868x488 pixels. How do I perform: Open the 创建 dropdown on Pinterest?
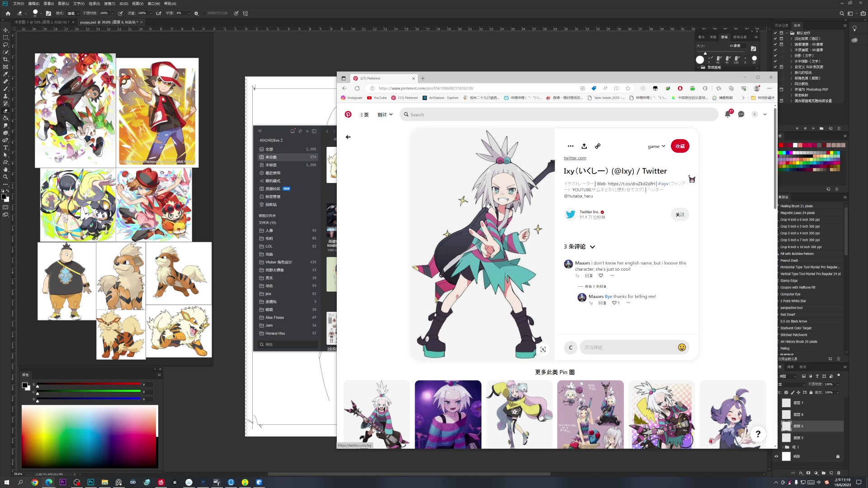click(385, 115)
